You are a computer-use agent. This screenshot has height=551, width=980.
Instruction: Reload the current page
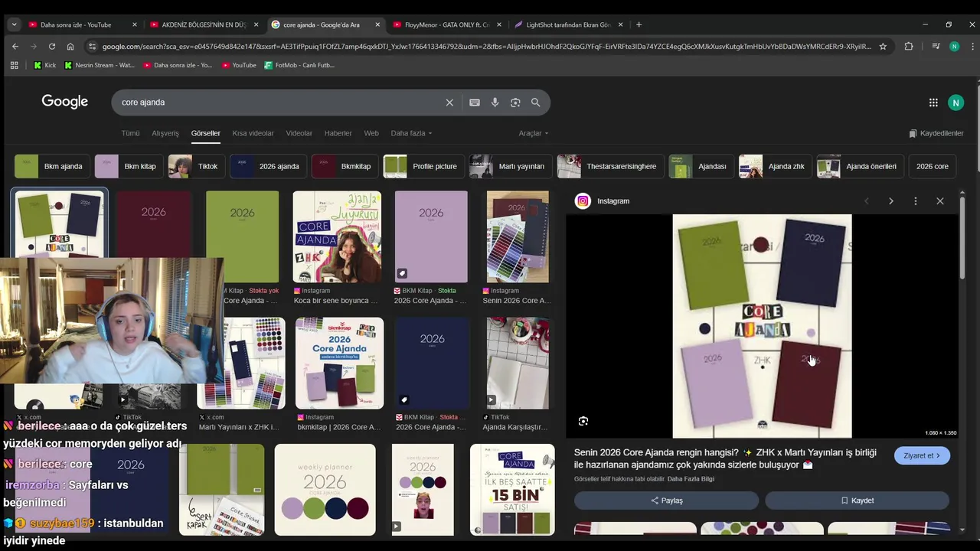[x=52, y=47]
